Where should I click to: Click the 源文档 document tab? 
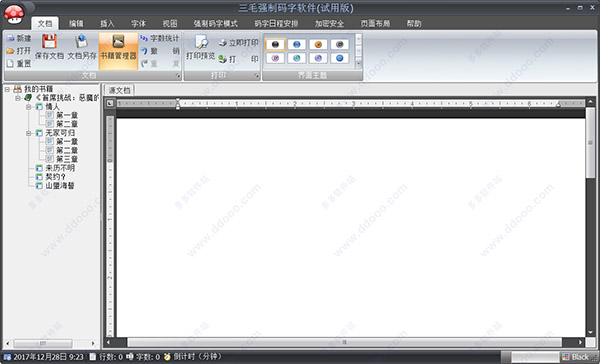(x=119, y=90)
